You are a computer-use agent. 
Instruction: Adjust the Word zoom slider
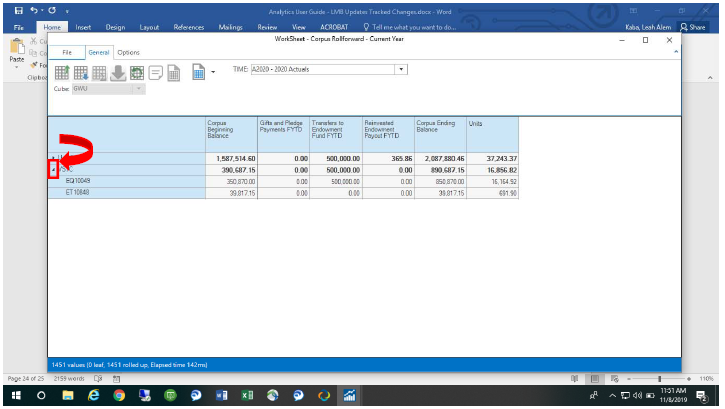(x=659, y=379)
